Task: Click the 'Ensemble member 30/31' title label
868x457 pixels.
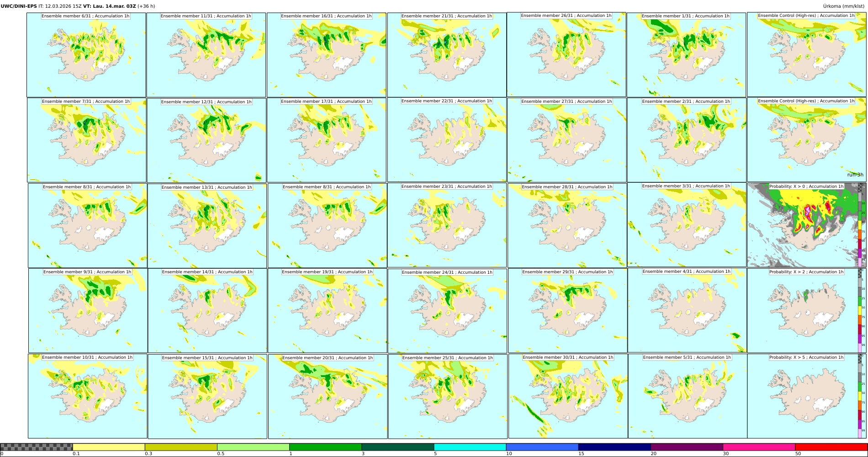Action: point(568,357)
